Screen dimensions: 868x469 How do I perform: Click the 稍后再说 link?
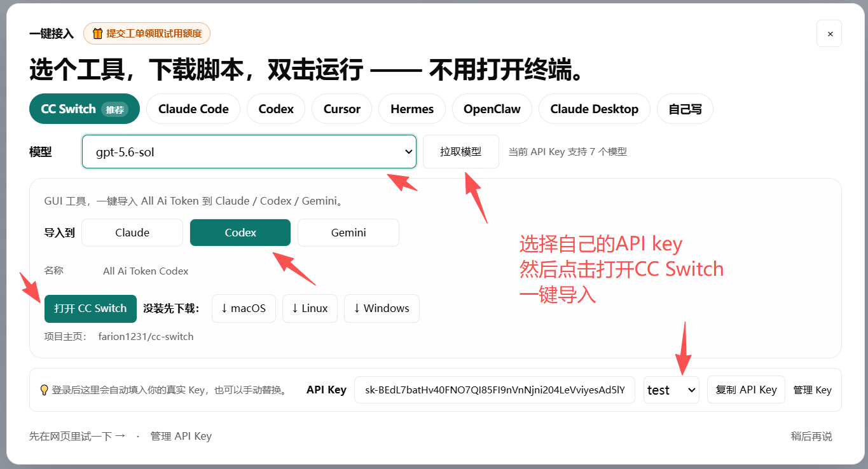click(811, 436)
